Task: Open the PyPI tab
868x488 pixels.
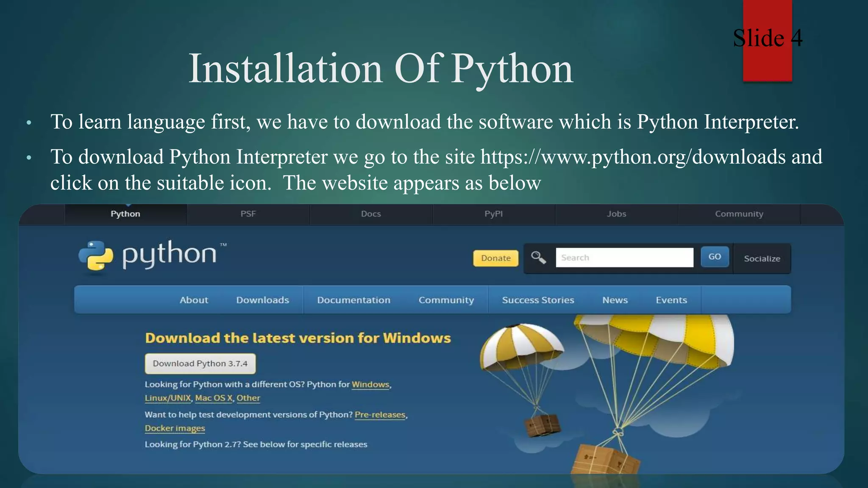Action: coord(494,214)
